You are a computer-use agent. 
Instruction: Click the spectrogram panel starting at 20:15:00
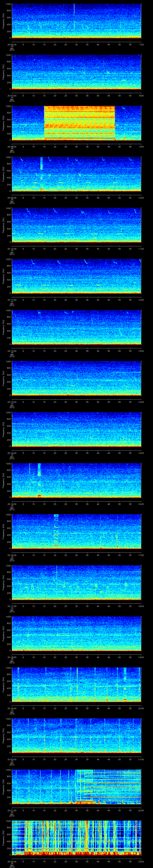click(76, 481)
